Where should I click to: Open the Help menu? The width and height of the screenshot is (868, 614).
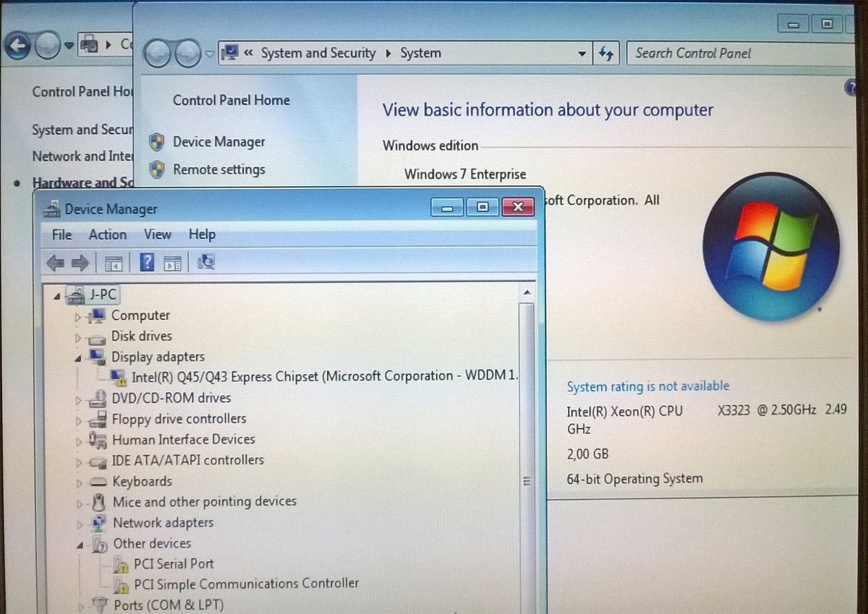(x=202, y=235)
